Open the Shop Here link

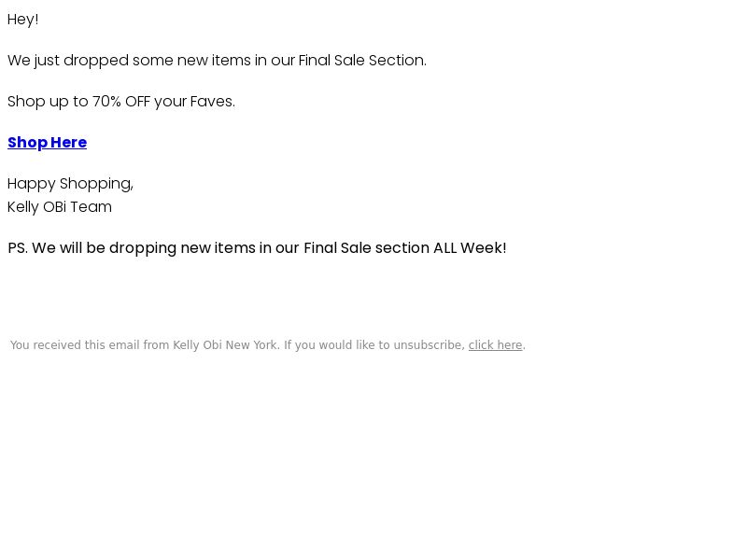48,143
